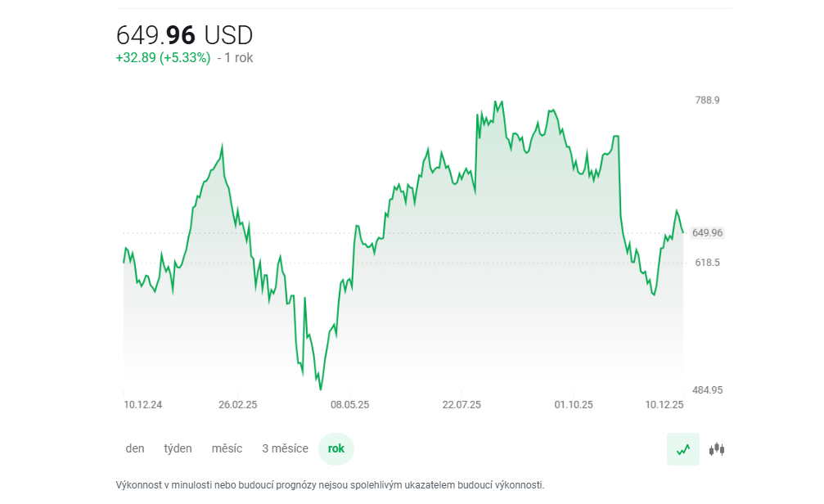This screenshot has height=504, width=824.
Task: Click the 618.5 price level label
Action: point(707,263)
